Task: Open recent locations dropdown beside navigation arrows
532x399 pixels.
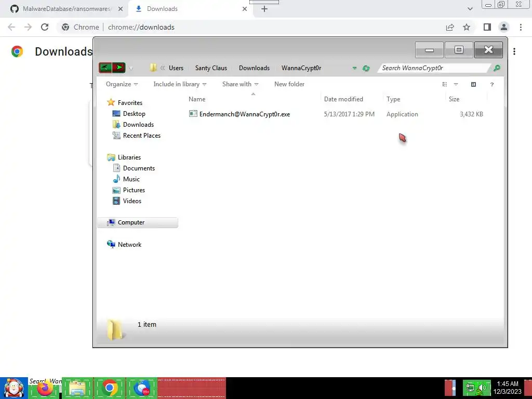Action: [131, 68]
